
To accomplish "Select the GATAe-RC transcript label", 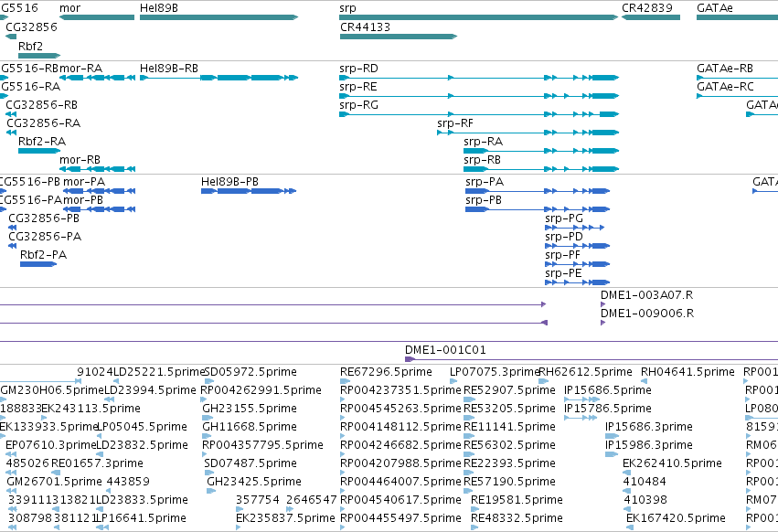I will [x=725, y=87].
